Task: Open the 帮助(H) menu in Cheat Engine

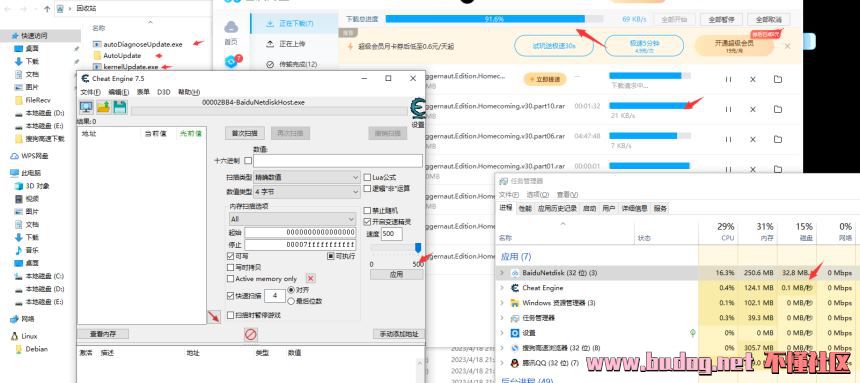Action: (189, 92)
